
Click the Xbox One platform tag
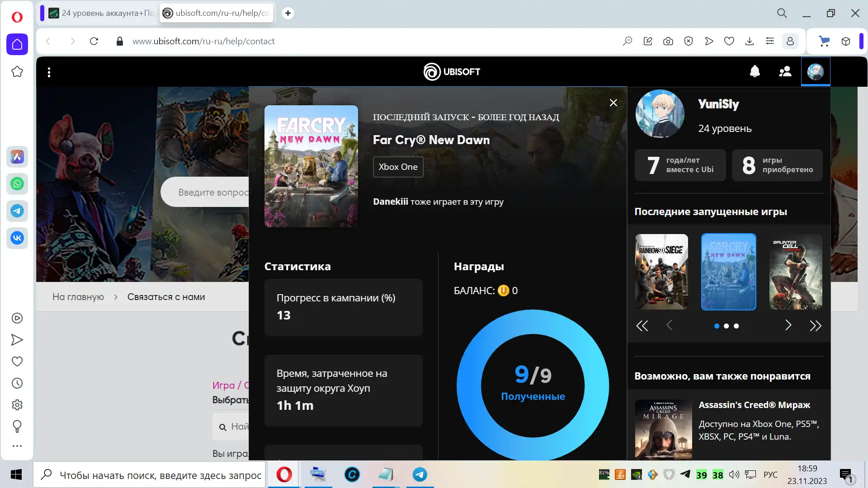click(x=398, y=167)
